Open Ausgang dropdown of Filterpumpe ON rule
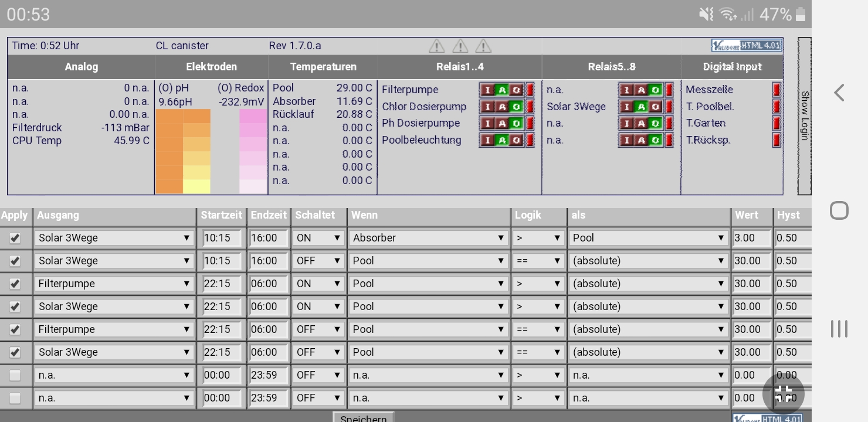This screenshot has height=422, width=868. coord(114,284)
